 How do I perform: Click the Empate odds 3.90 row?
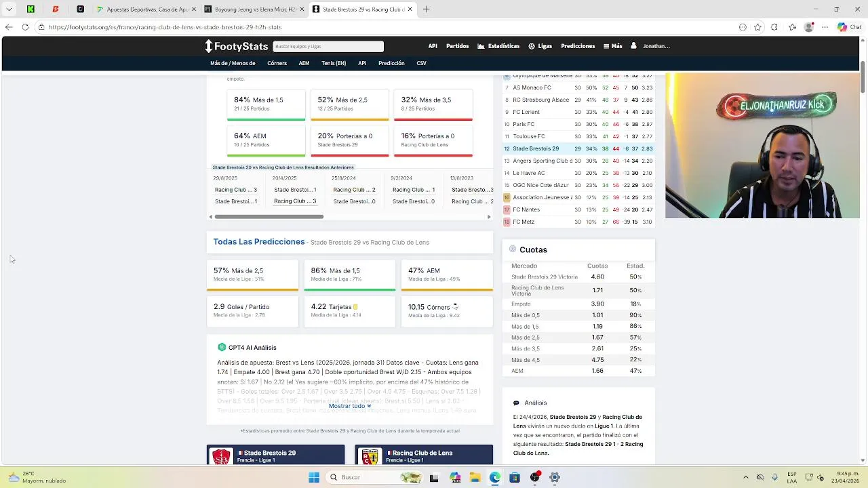click(x=578, y=304)
